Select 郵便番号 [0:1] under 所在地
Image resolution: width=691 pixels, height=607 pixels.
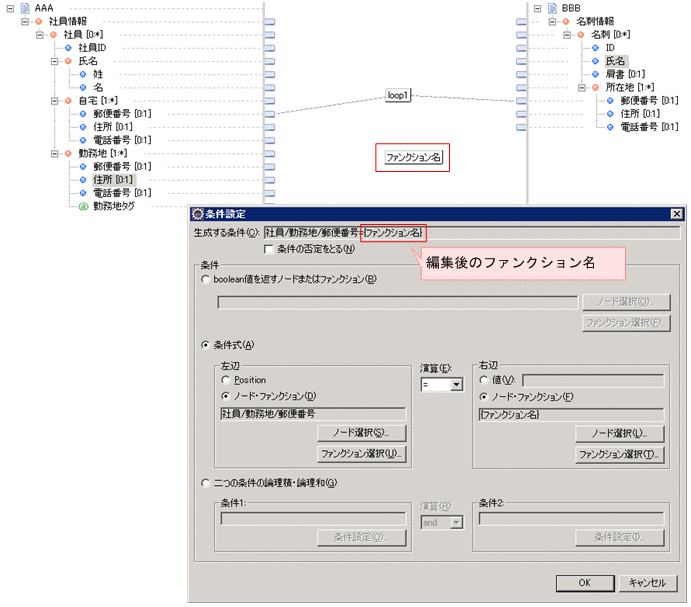[649, 101]
